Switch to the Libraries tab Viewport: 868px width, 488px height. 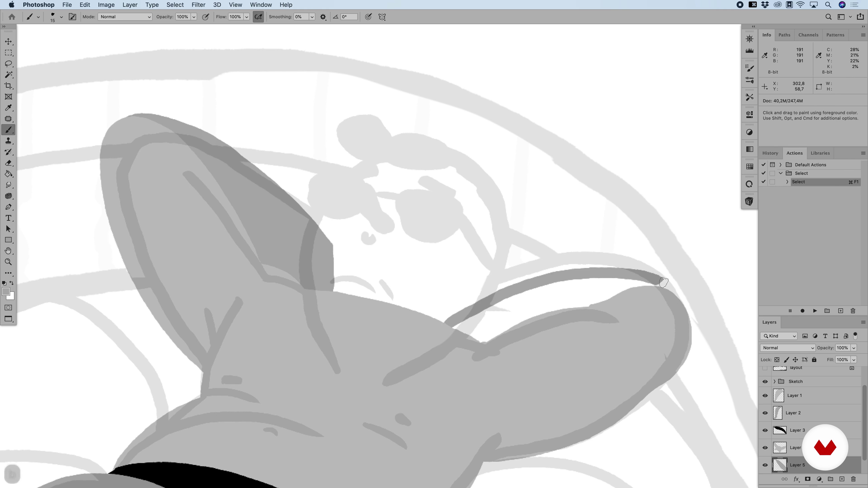tap(820, 153)
